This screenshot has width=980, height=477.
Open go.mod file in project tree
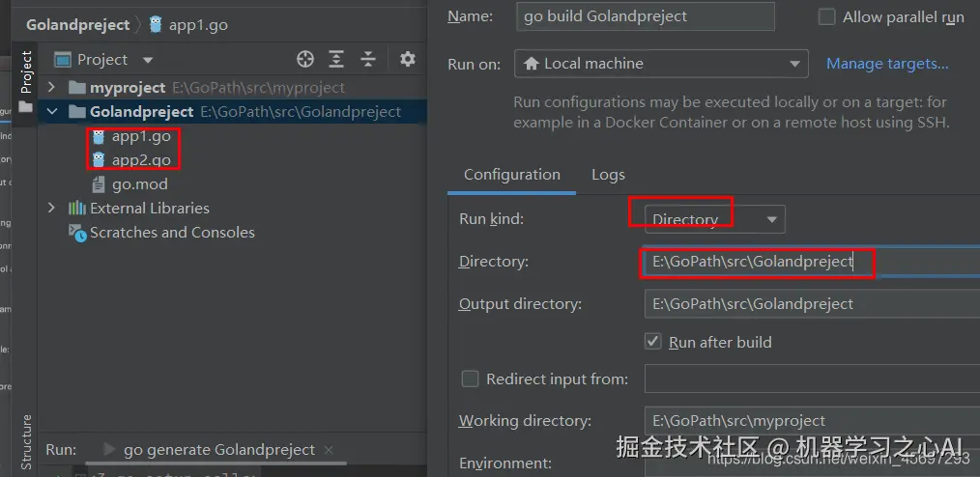click(x=139, y=184)
